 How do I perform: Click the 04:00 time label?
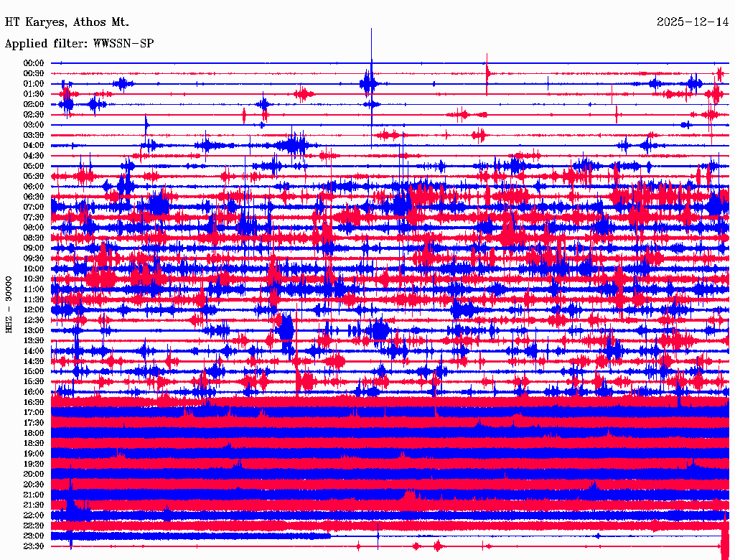click(x=34, y=146)
